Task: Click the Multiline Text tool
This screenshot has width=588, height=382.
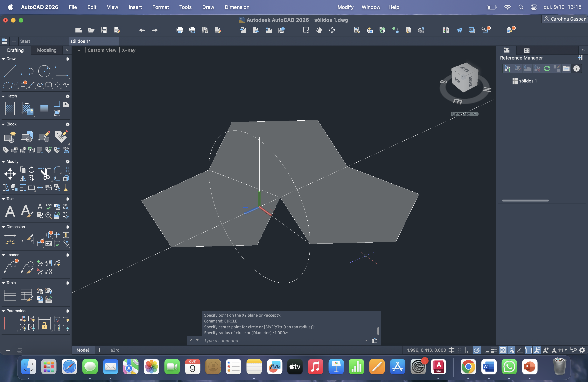Action: (10, 211)
